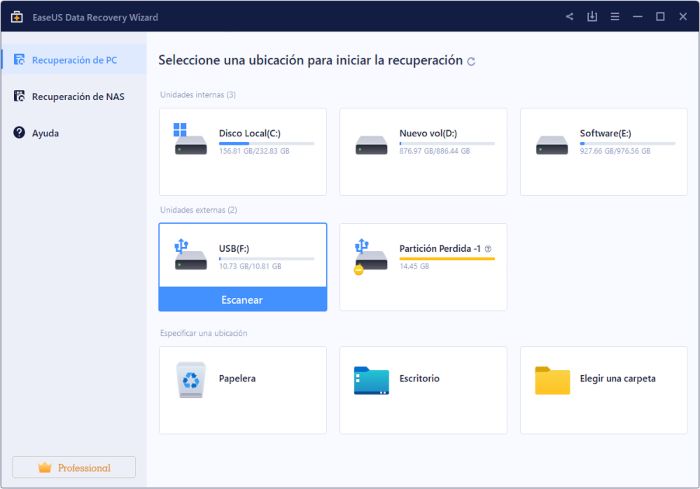Click the Professional upgrade button
The width and height of the screenshot is (700, 489).
pos(74,467)
